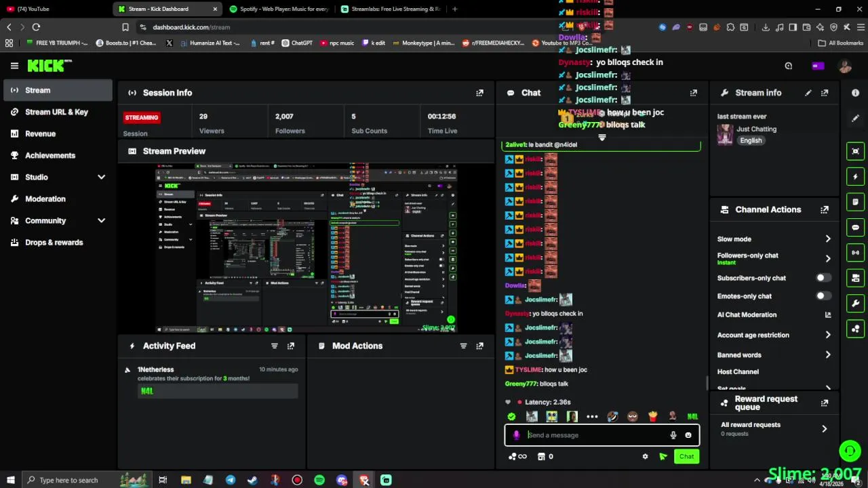Open the channel points shop icon below the message box

[x=540, y=457]
